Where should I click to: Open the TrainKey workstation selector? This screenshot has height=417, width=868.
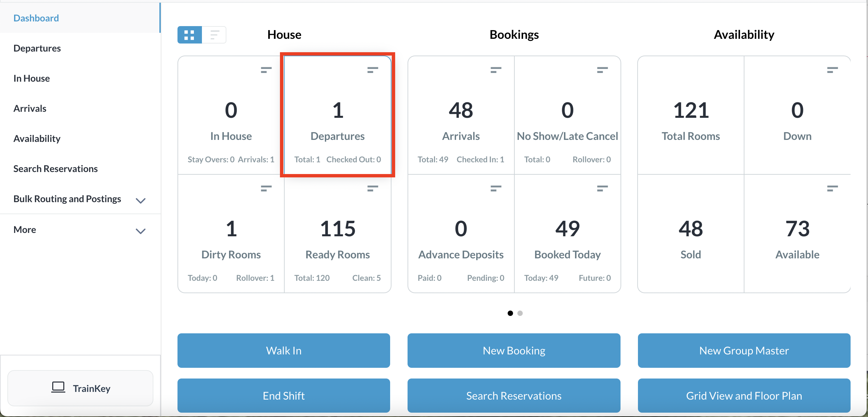pos(80,388)
